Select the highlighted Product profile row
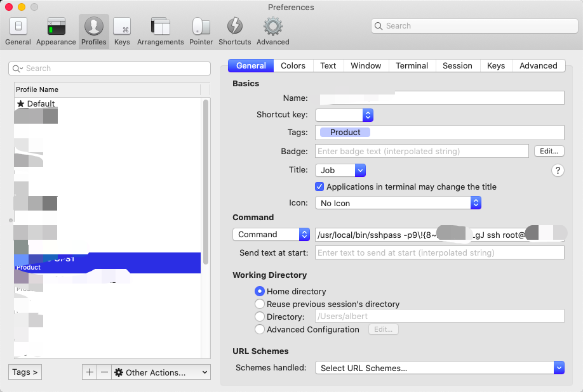The height and width of the screenshot is (392, 583). pyautogui.click(x=107, y=263)
